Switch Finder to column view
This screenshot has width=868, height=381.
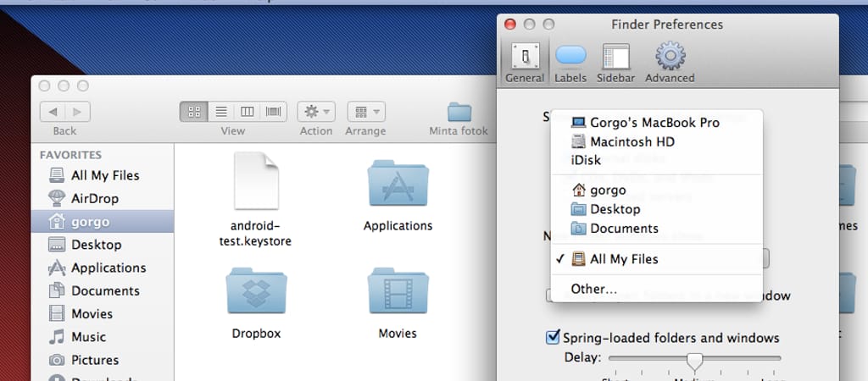pos(248,111)
